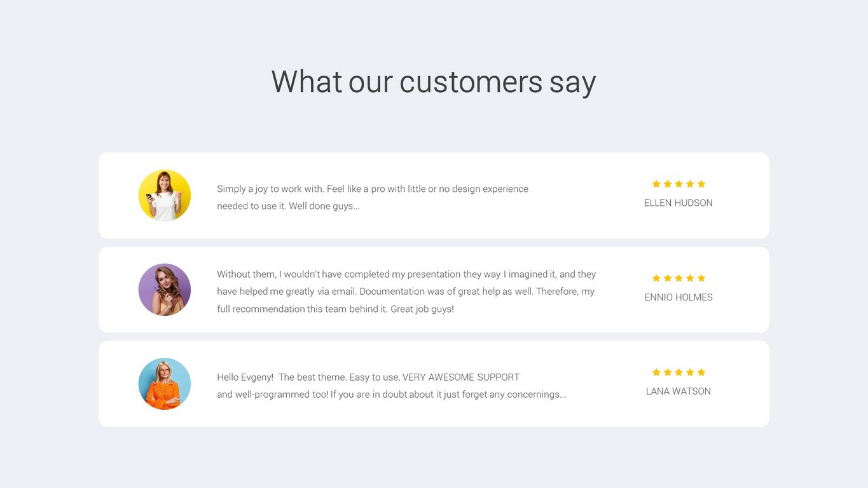
Task: Click the testimonial beginning "Without them, I wouldn't"
Action: [406, 291]
